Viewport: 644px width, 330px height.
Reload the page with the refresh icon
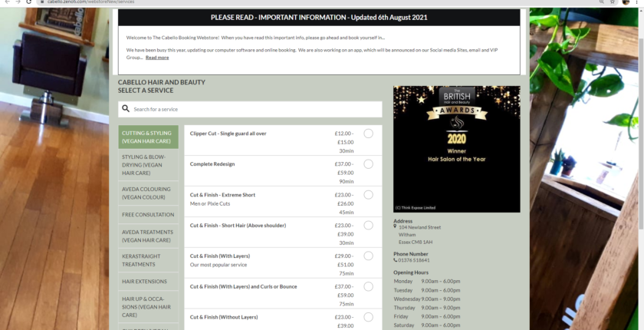(x=29, y=2)
